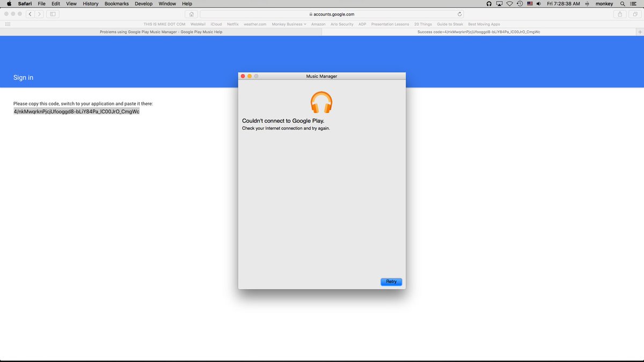Open the History menu
Screen dimensions: 644x362
click(91, 4)
